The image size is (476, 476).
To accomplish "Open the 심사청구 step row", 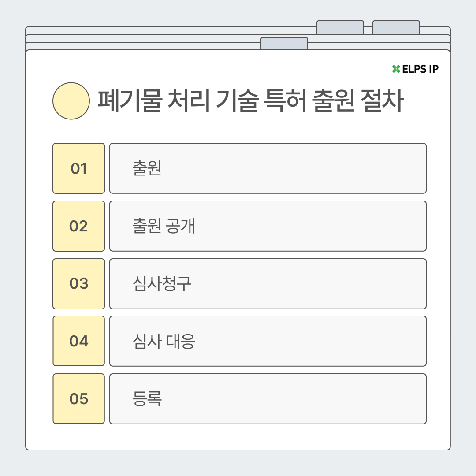I will [x=268, y=283].
